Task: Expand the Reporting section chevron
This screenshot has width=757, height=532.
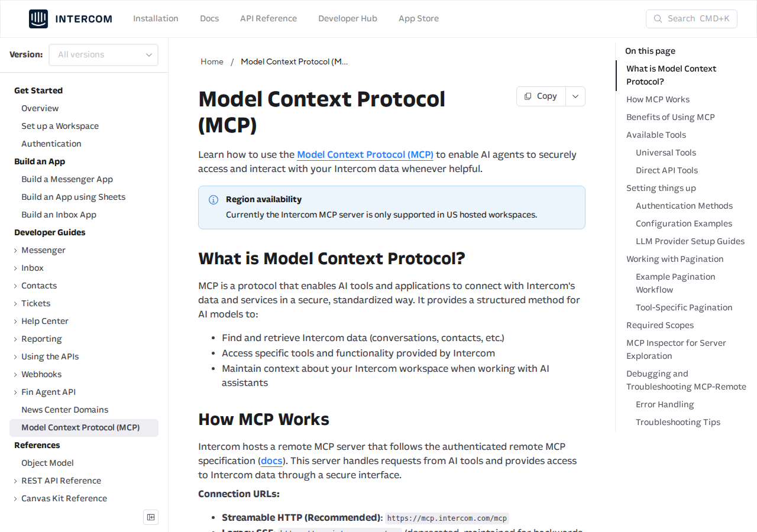Action: click(x=15, y=339)
